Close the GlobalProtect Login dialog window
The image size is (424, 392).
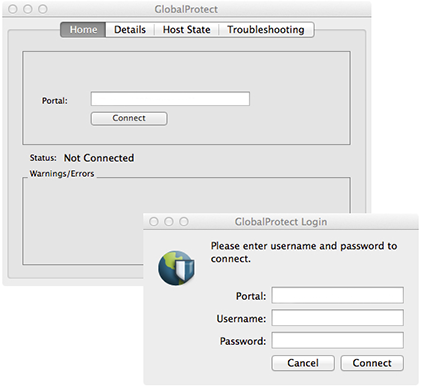(154, 222)
